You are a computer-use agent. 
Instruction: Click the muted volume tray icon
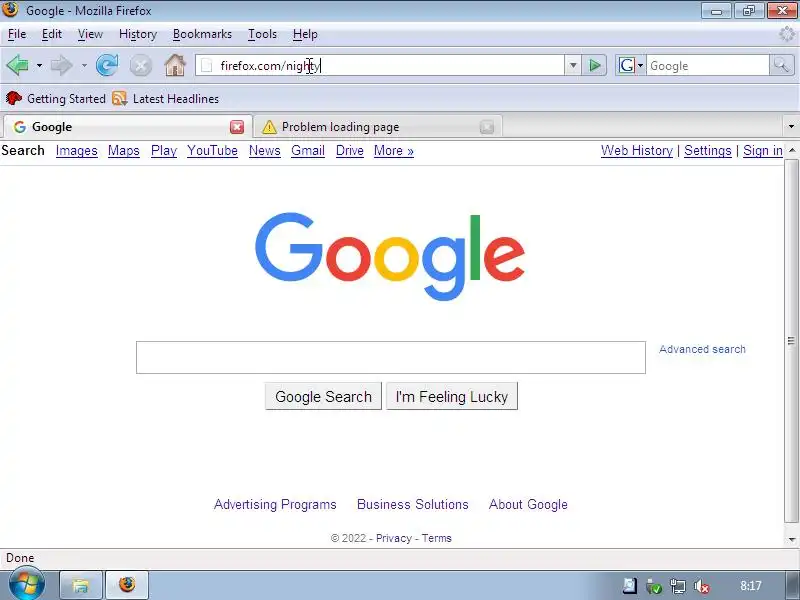(x=703, y=586)
